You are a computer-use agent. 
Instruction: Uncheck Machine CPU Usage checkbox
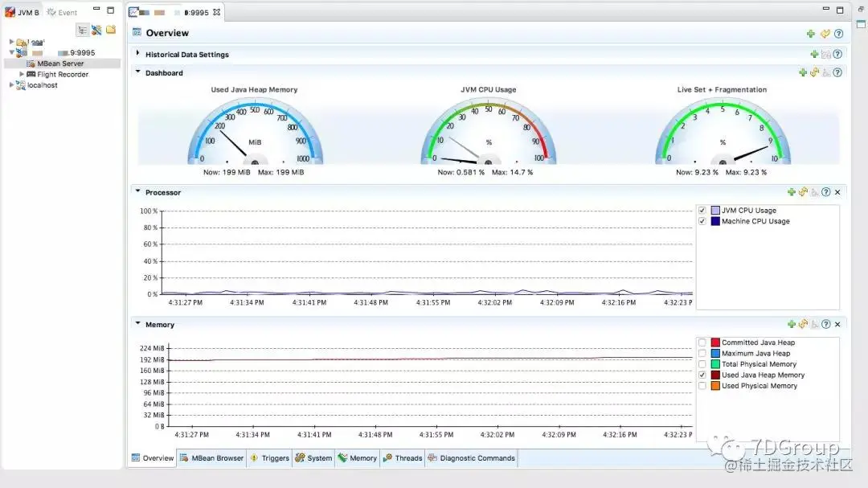point(702,221)
